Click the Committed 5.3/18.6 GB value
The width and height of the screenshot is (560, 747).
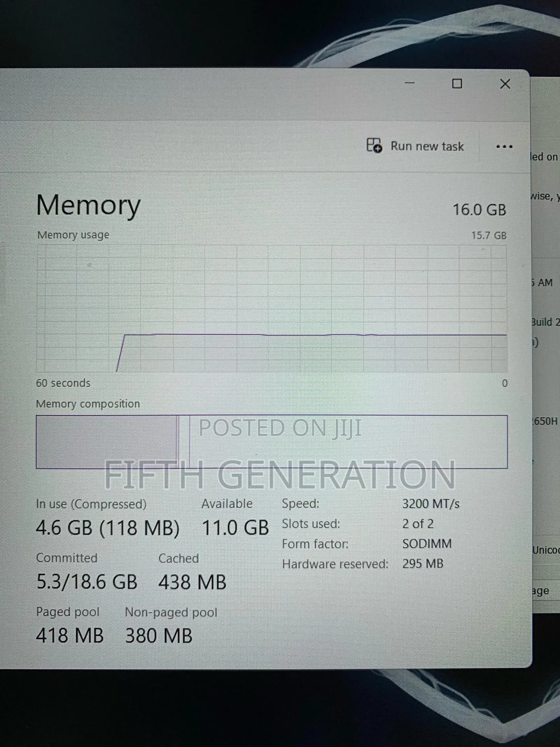87,582
